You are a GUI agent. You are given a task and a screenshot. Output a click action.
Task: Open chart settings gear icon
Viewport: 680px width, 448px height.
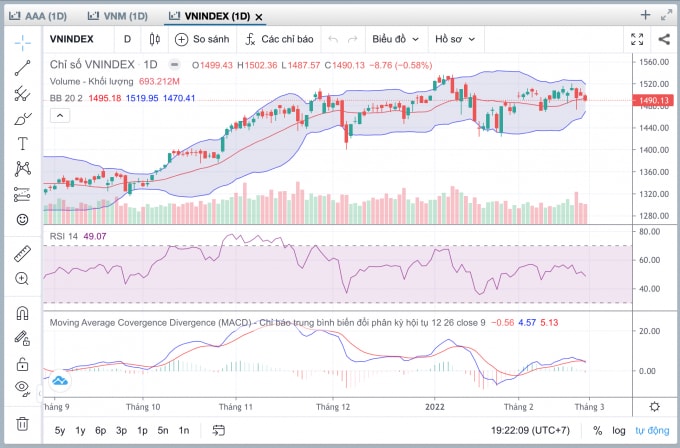click(655, 407)
